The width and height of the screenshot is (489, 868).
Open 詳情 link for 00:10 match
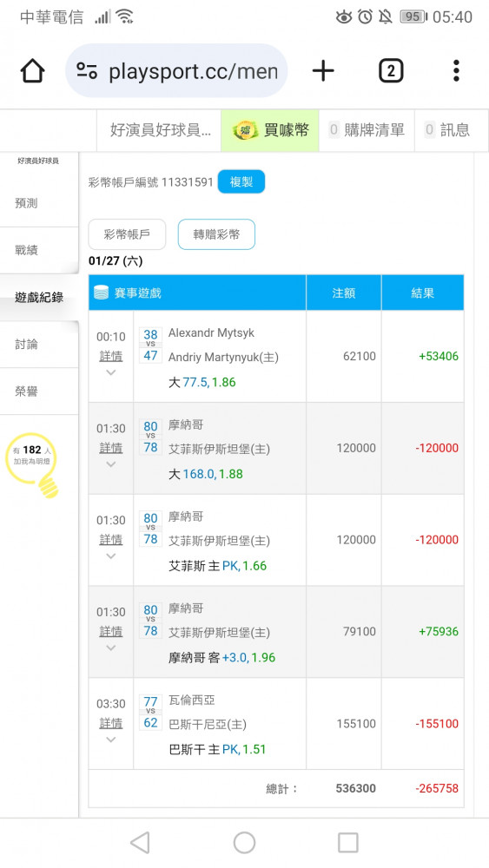[111, 356]
